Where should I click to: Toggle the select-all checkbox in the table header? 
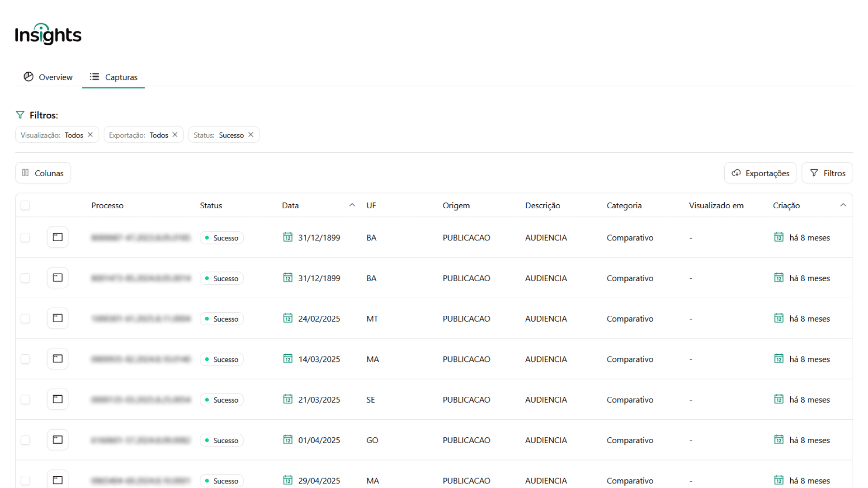point(25,205)
